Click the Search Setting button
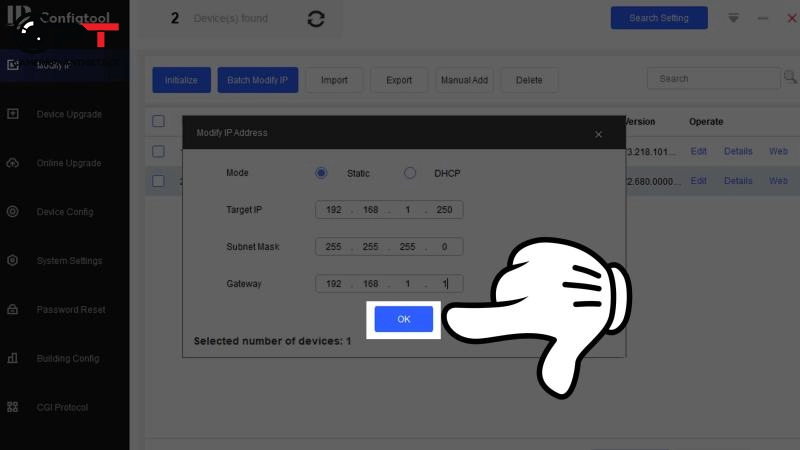The height and width of the screenshot is (450, 800). click(x=658, y=18)
